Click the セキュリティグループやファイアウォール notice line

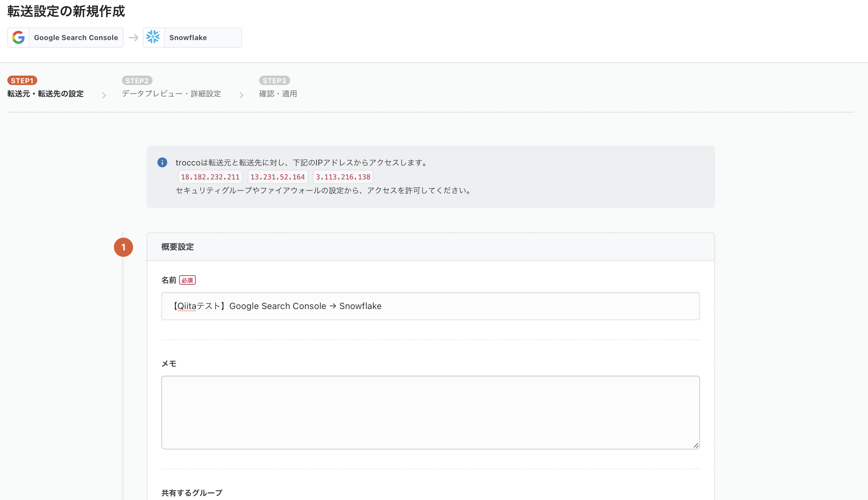point(324,190)
